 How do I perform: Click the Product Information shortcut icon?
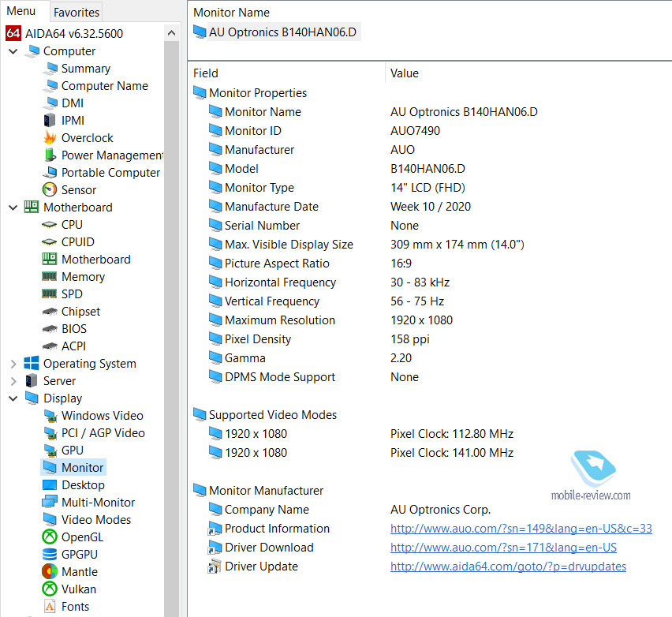[215, 529]
